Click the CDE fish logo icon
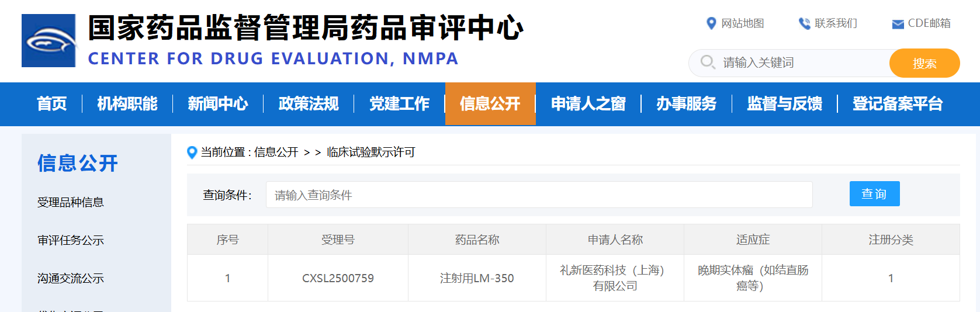Screen dimensions: 980x312 coord(49,41)
